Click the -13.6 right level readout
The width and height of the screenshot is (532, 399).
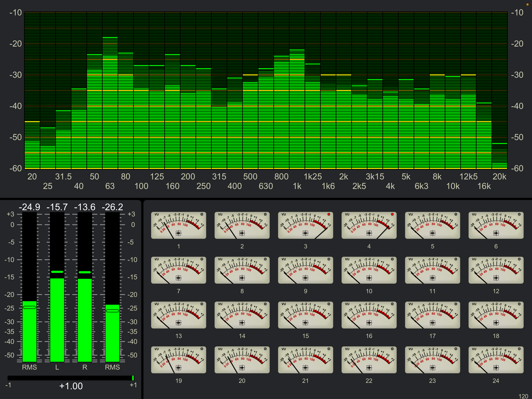(85, 207)
